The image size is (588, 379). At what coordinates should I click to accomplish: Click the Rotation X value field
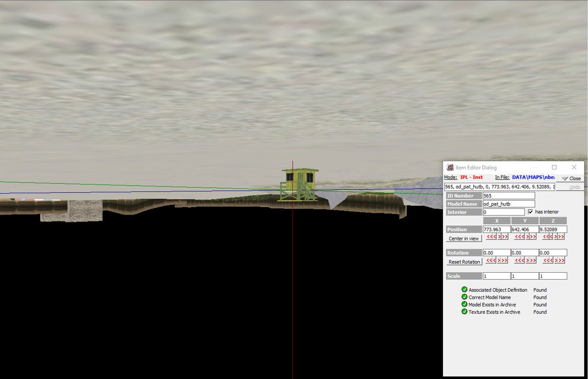coord(496,253)
